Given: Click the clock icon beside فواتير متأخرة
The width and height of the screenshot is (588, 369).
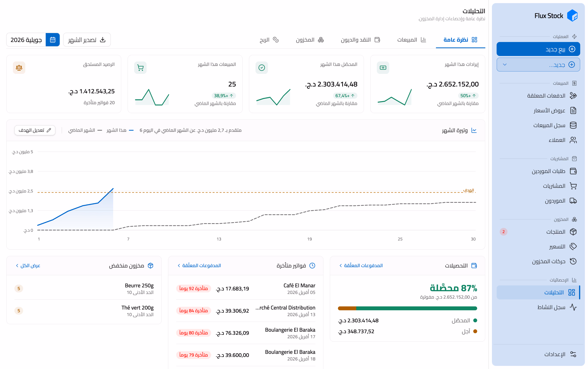Looking at the screenshot, I should click(312, 266).
